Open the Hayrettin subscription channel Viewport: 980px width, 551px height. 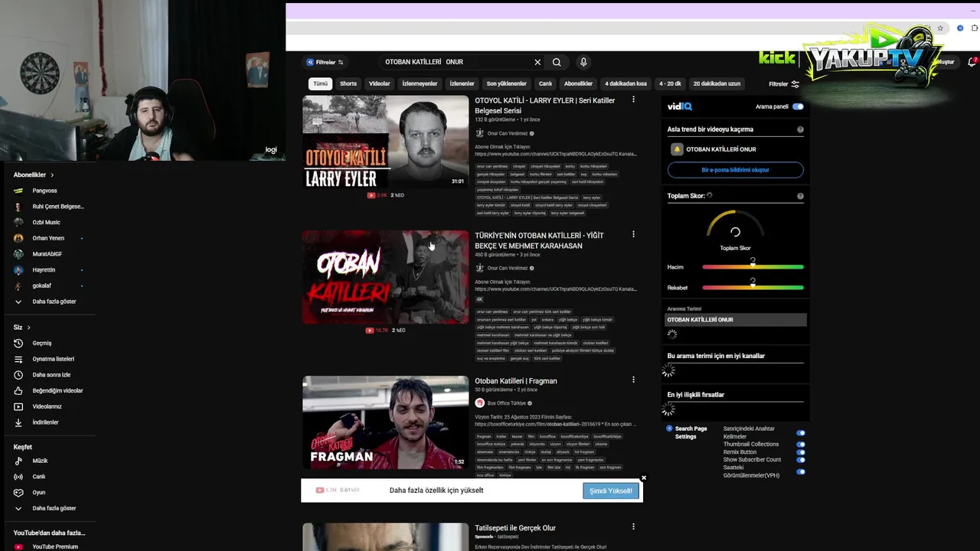tap(44, 269)
